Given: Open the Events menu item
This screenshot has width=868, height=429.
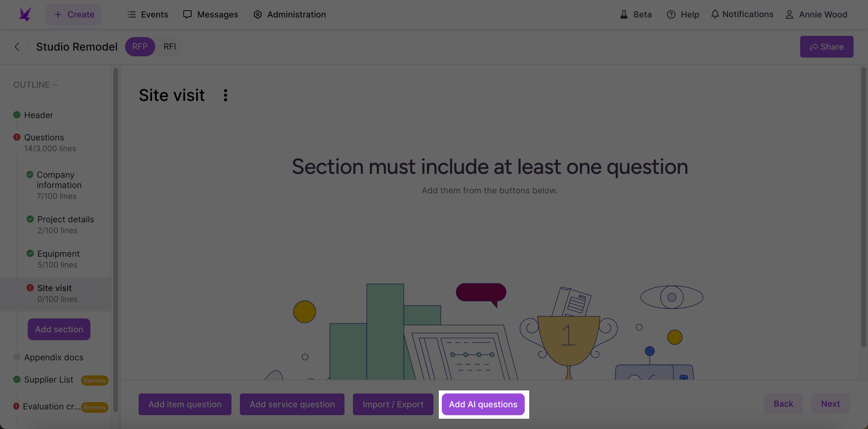Looking at the screenshot, I should [148, 14].
